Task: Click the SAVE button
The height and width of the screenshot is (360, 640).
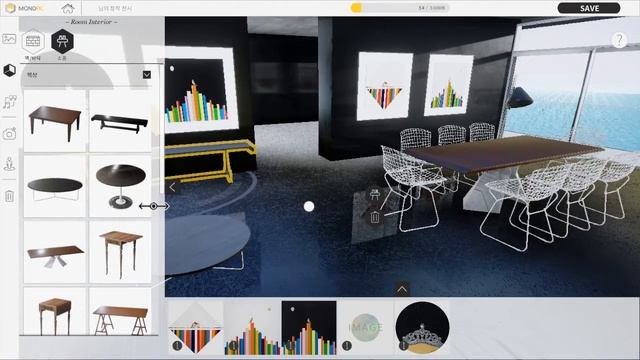Action: coord(589,8)
